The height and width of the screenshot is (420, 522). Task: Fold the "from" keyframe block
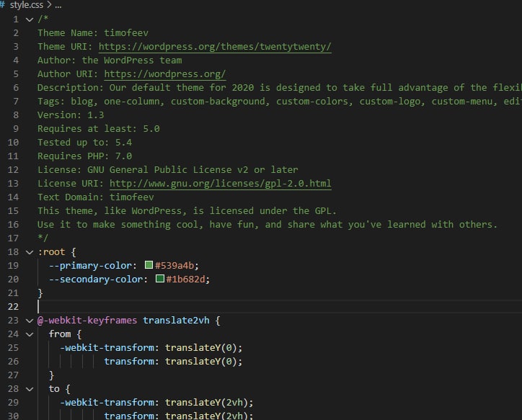pyautogui.click(x=29, y=334)
